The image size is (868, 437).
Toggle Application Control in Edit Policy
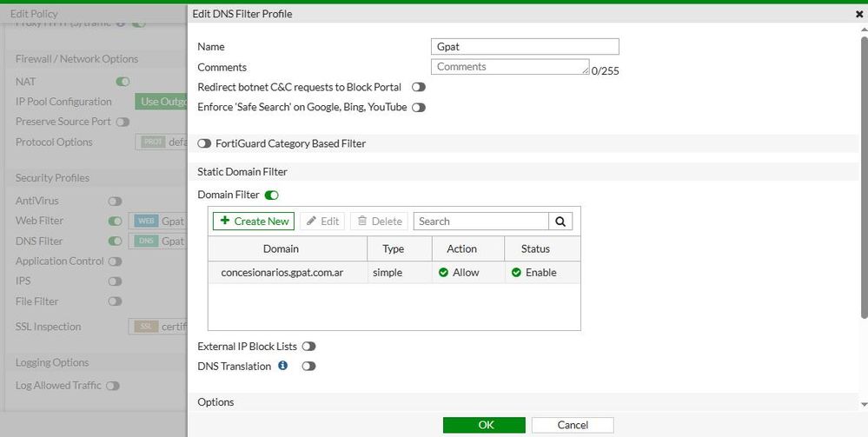click(x=116, y=262)
